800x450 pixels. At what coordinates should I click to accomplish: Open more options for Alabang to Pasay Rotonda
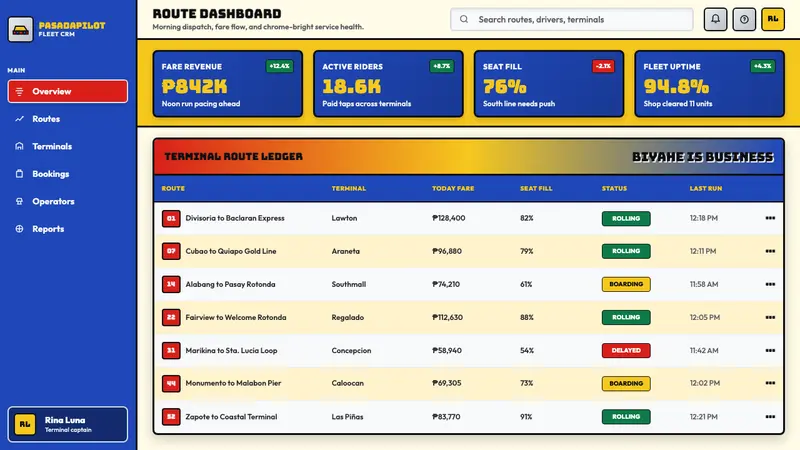tap(770, 284)
